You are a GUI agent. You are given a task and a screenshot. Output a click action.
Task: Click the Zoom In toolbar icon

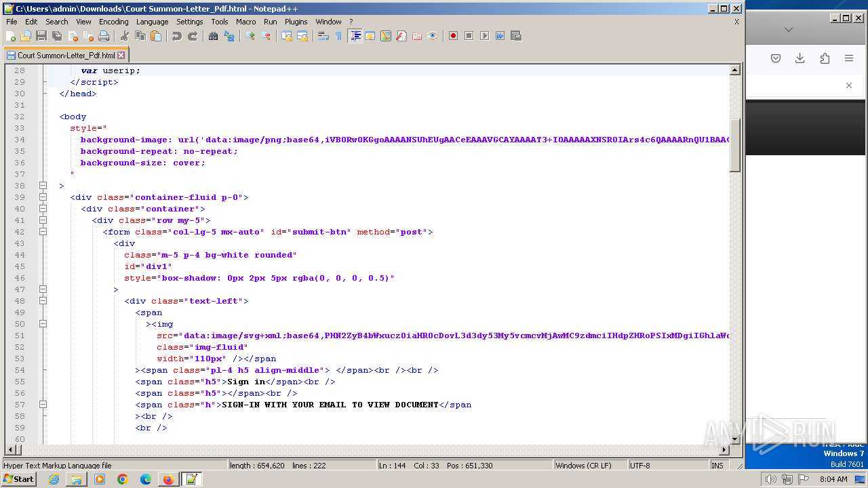click(x=250, y=36)
